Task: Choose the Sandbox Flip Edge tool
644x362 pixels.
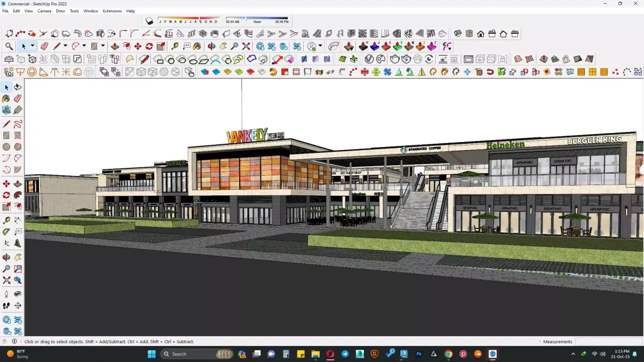Action: click(x=590, y=59)
